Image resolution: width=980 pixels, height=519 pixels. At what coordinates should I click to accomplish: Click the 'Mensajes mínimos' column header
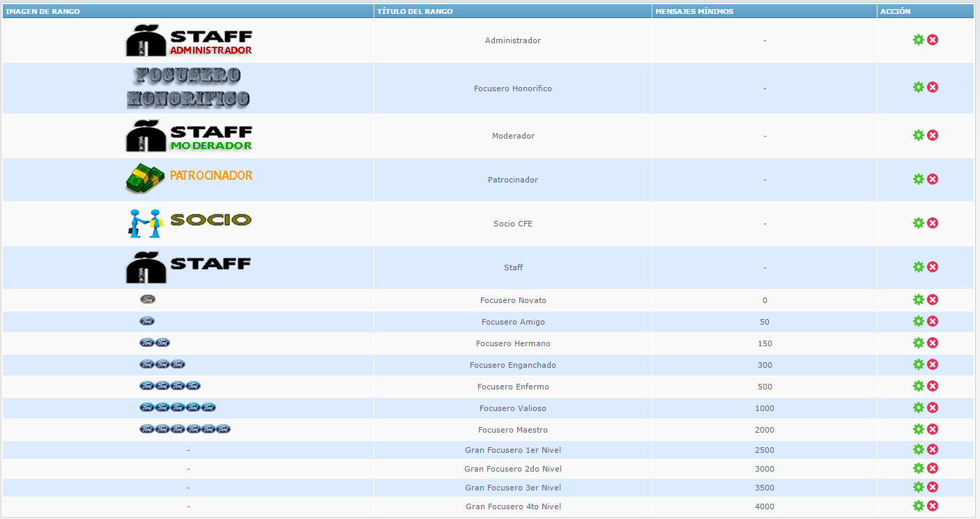click(x=694, y=11)
